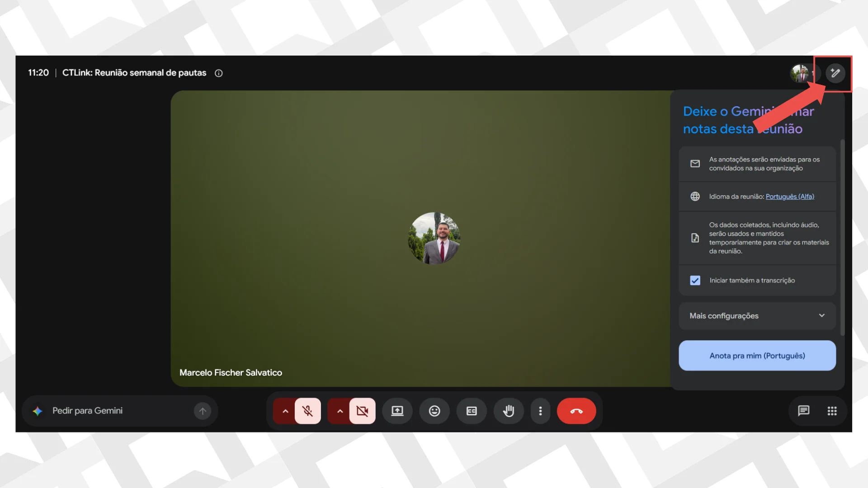
Task: Expand video settings arrow beside camera
Action: (x=340, y=411)
